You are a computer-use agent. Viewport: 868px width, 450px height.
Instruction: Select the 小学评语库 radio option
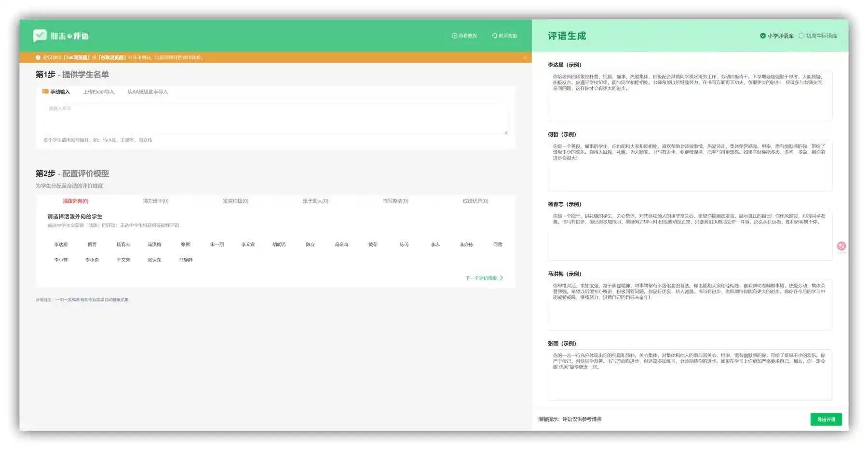(763, 36)
